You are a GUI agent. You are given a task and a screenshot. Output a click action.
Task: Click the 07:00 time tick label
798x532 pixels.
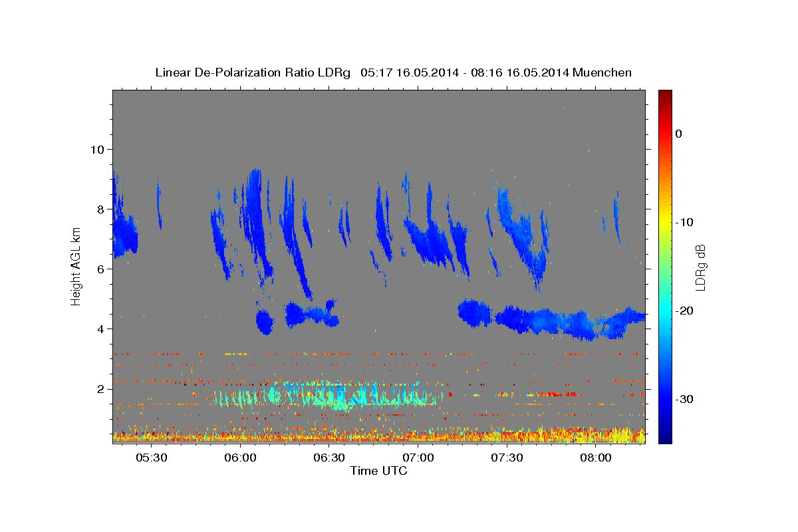(418, 458)
